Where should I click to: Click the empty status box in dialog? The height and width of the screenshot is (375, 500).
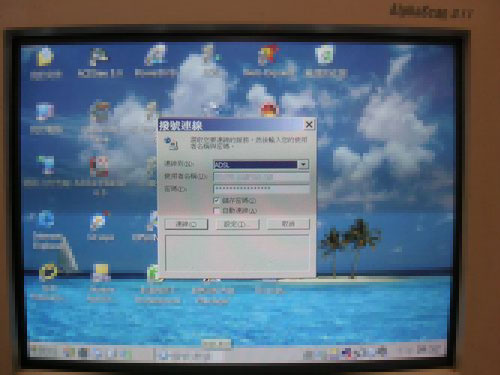click(237, 253)
